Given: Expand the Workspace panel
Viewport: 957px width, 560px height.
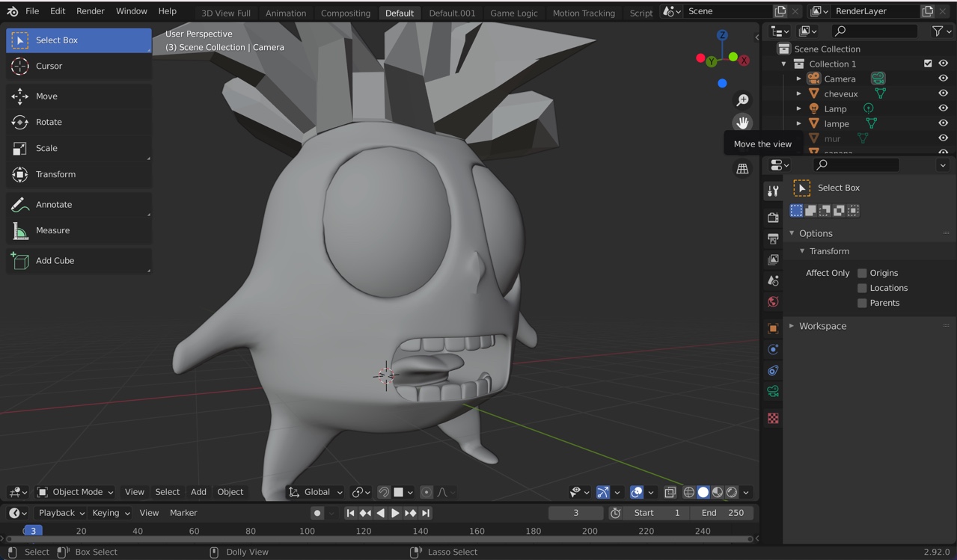Looking at the screenshot, I should click(792, 326).
